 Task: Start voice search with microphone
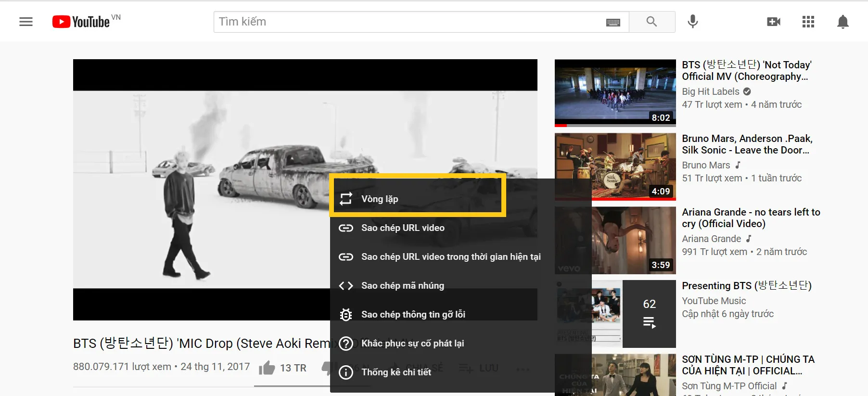(x=693, y=22)
